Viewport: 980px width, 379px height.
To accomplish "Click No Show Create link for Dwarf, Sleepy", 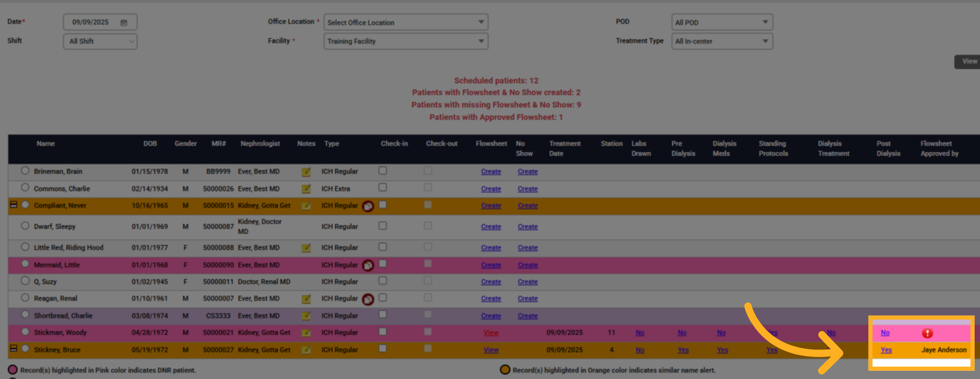I will pos(528,227).
